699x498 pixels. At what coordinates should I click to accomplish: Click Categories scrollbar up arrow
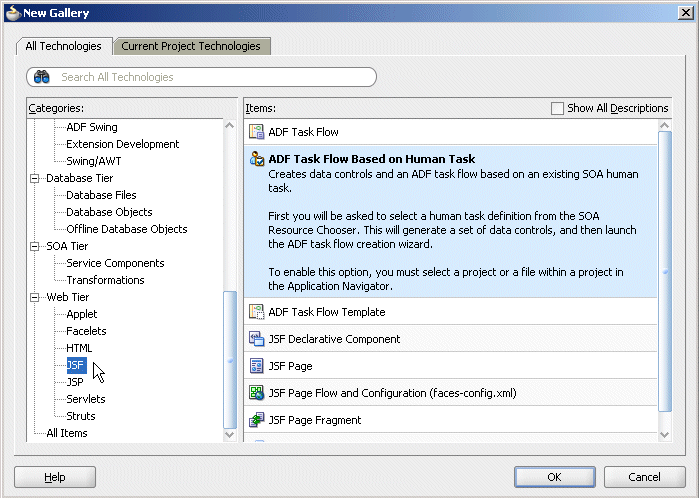point(230,126)
